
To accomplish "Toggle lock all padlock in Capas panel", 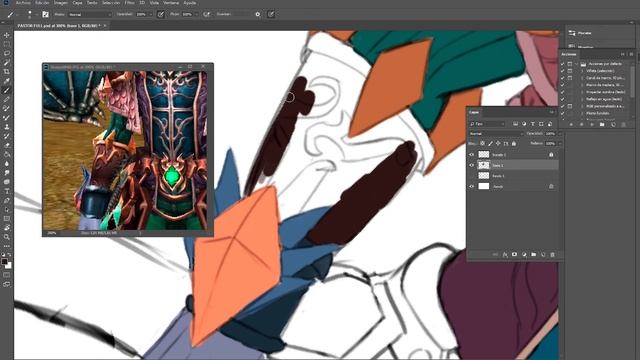I will (514, 144).
